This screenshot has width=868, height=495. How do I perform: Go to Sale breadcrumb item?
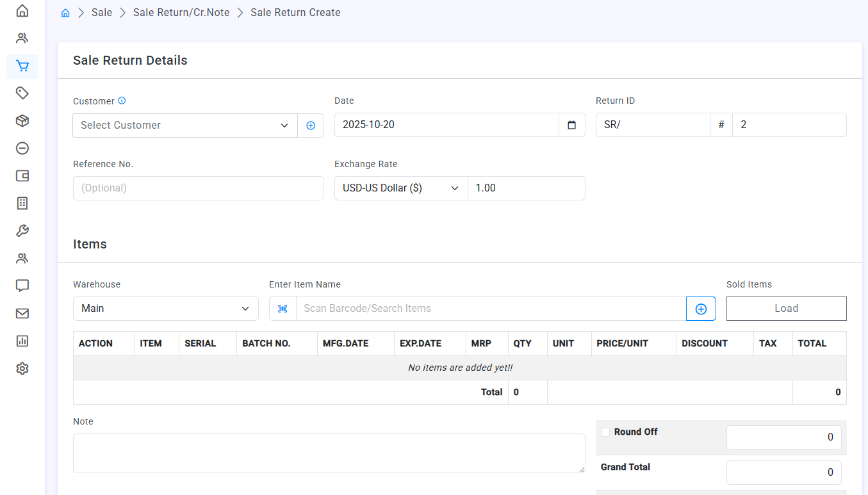[x=102, y=13]
